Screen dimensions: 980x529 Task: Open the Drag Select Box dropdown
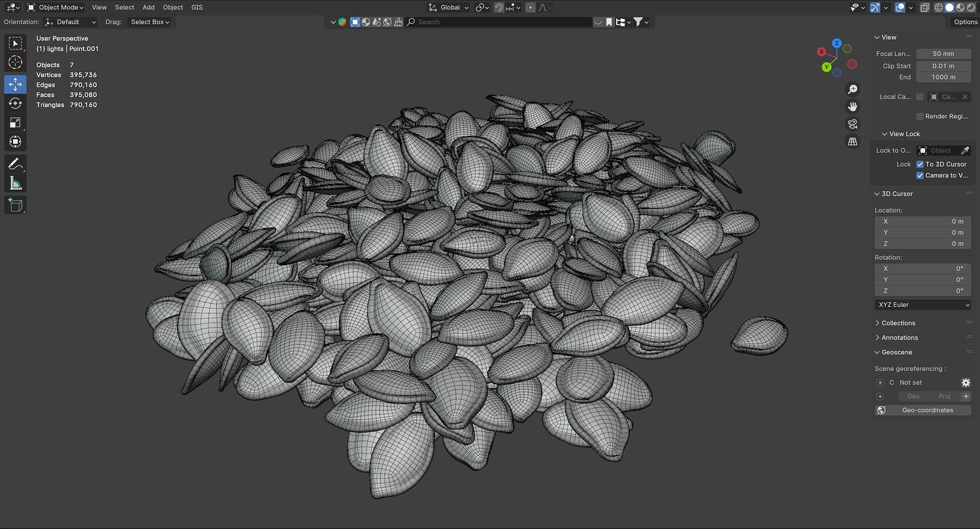[150, 22]
